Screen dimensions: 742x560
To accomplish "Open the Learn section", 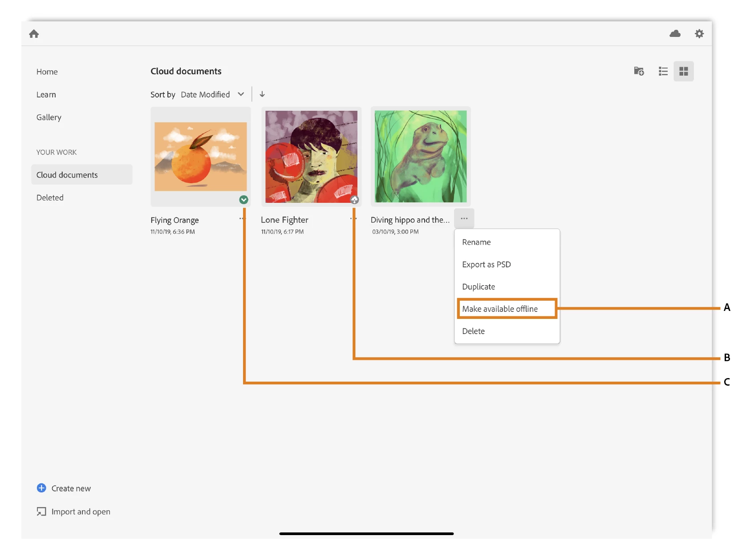I will click(x=46, y=94).
